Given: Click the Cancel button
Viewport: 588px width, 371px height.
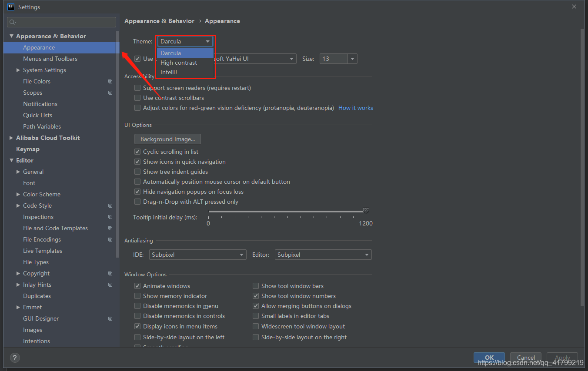Looking at the screenshot, I should (x=526, y=358).
